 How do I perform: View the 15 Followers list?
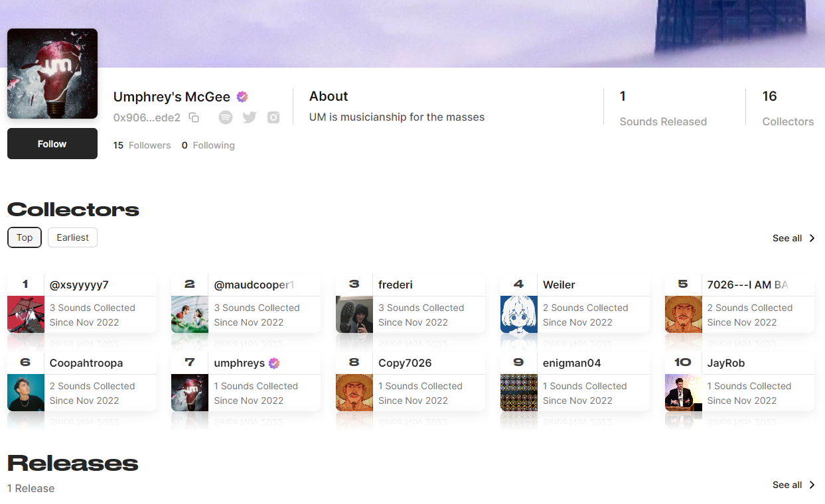click(142, 145)
